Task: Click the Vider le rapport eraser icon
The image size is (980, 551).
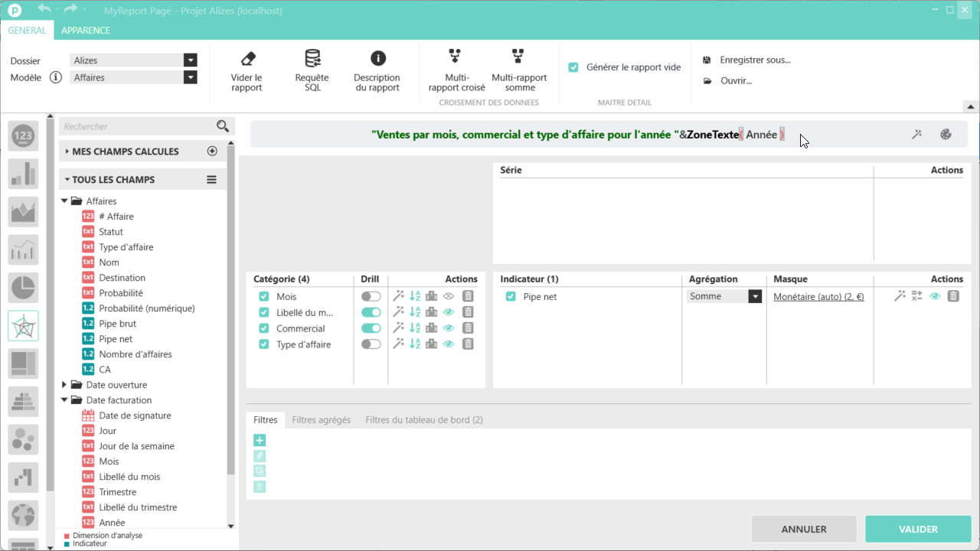Action: pos(247,59)
